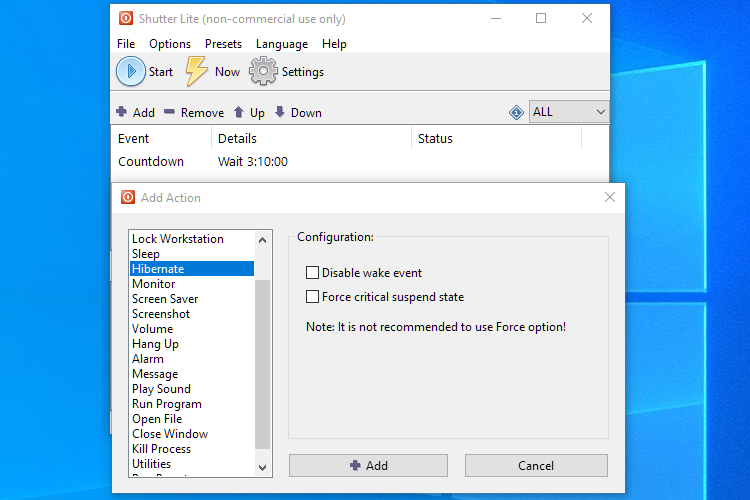Select Monitor in the action list

pyautogui.click(x=192, y=284)
